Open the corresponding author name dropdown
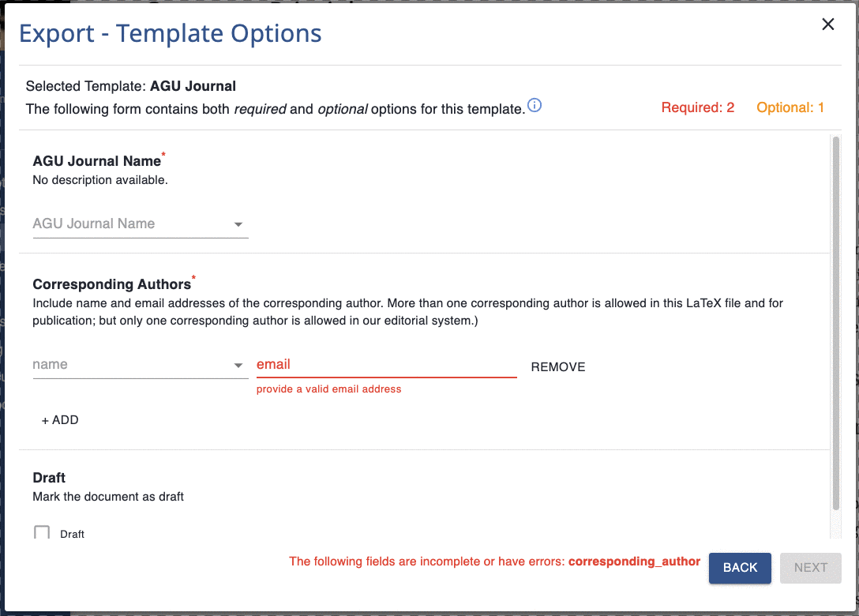 [141, 365]
